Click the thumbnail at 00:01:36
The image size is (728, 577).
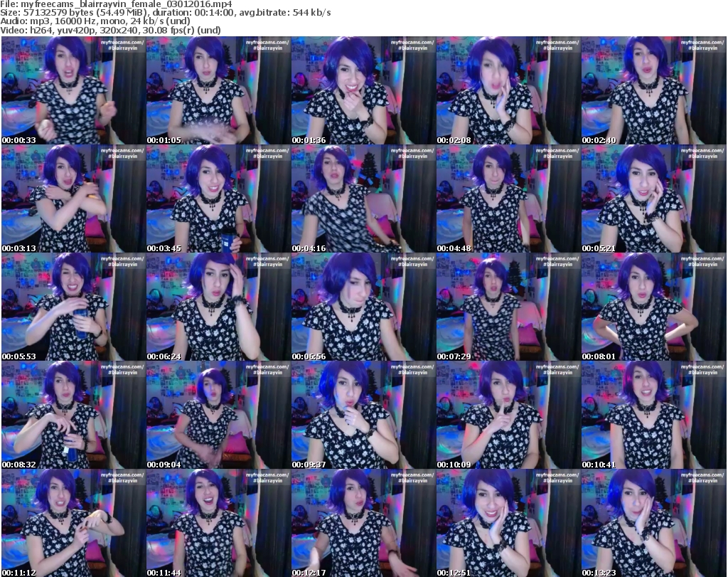tap(363, 90)
